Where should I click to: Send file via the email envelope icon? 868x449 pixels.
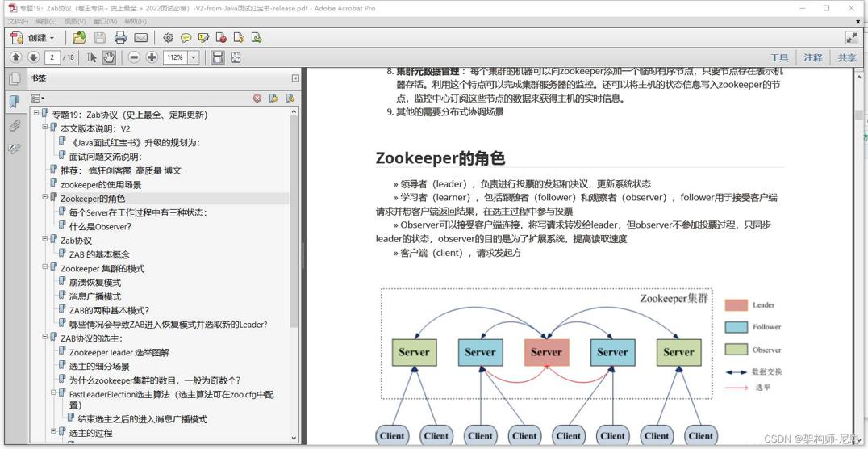point(141,38)
